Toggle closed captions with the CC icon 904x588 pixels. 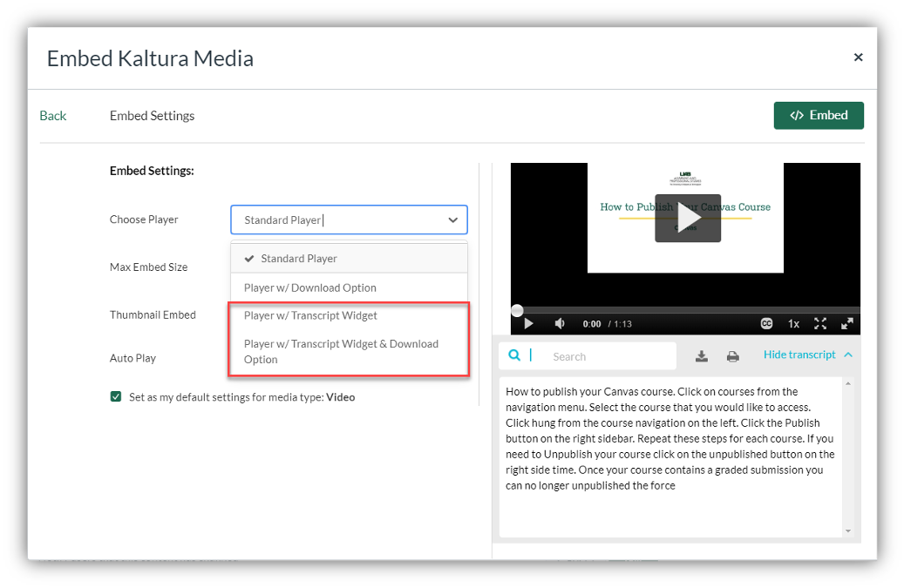(x=766, y=323)
